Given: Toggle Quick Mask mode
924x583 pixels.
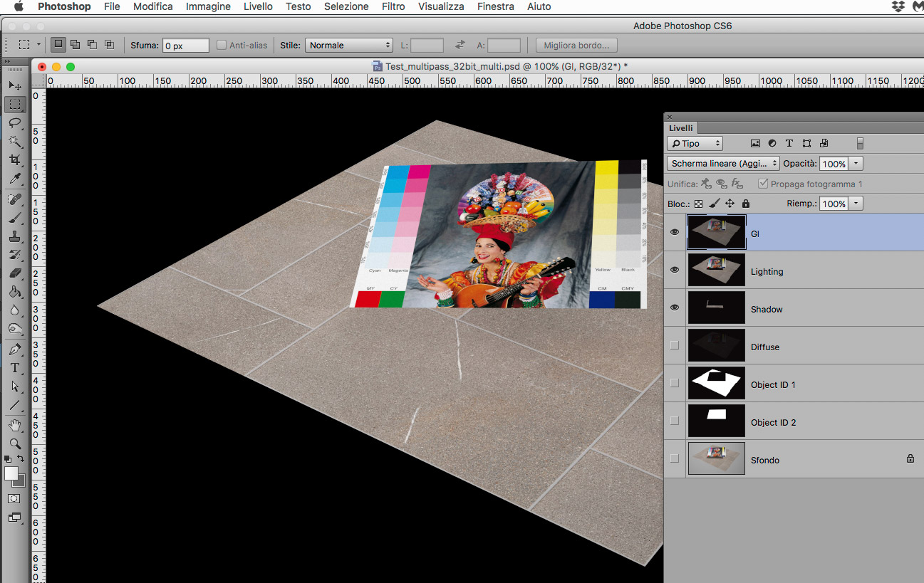Looking at the screenshot, I should pos(14,499).
